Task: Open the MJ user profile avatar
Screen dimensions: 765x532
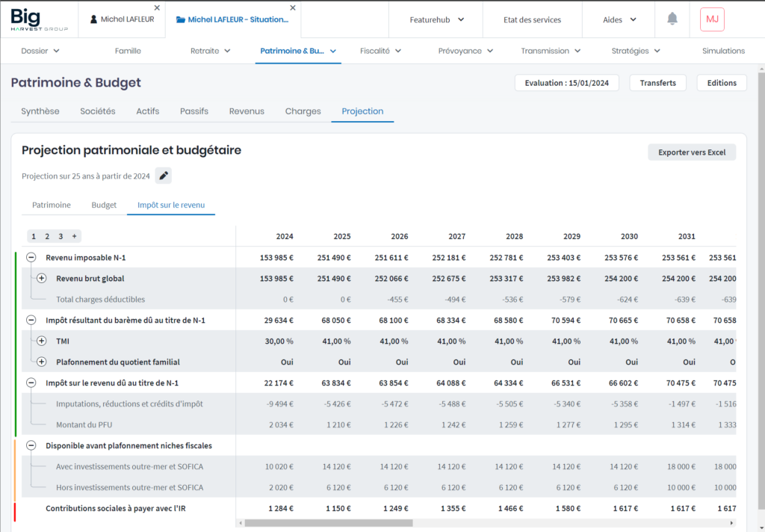Action: coord(711,19)
